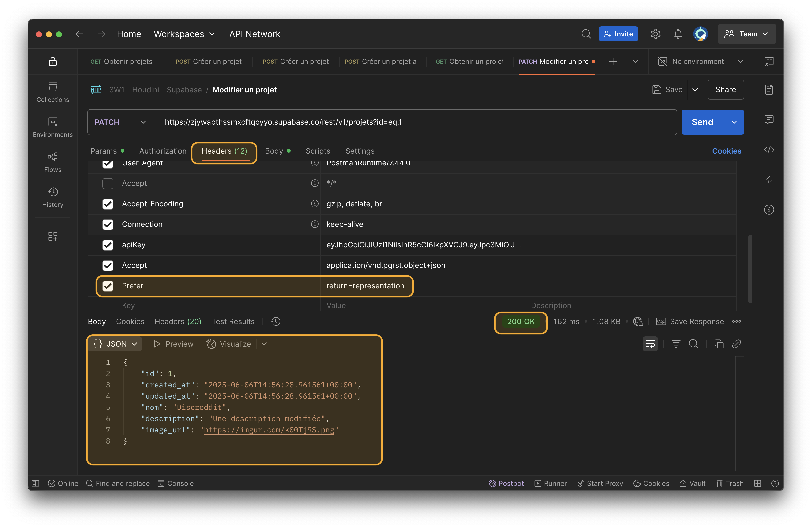Open Collections in sidebar
The height and width of the screenshot is (528, 812).
[x=53, y=92]
